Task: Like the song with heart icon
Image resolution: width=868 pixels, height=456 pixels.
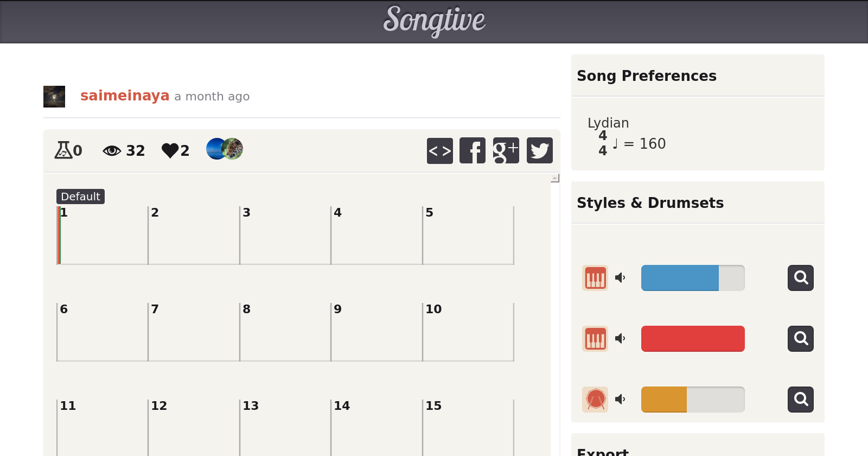Action: pos(170,150)
